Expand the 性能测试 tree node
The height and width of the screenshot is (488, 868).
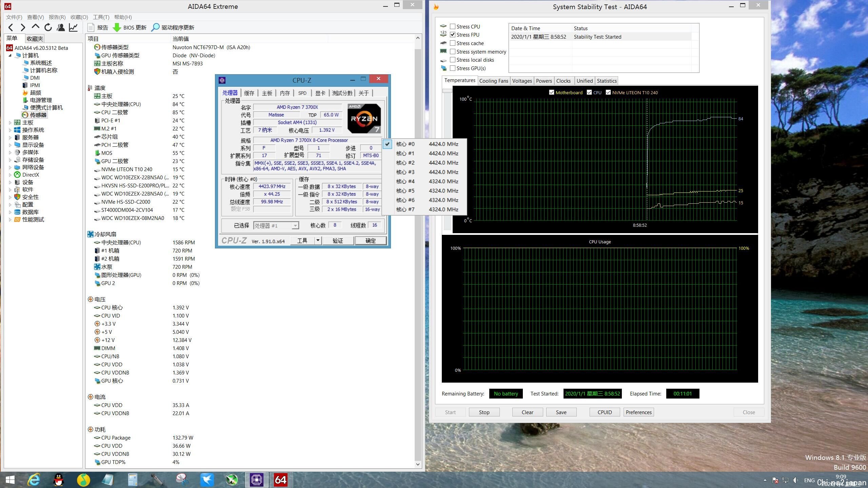coord(10,220)
